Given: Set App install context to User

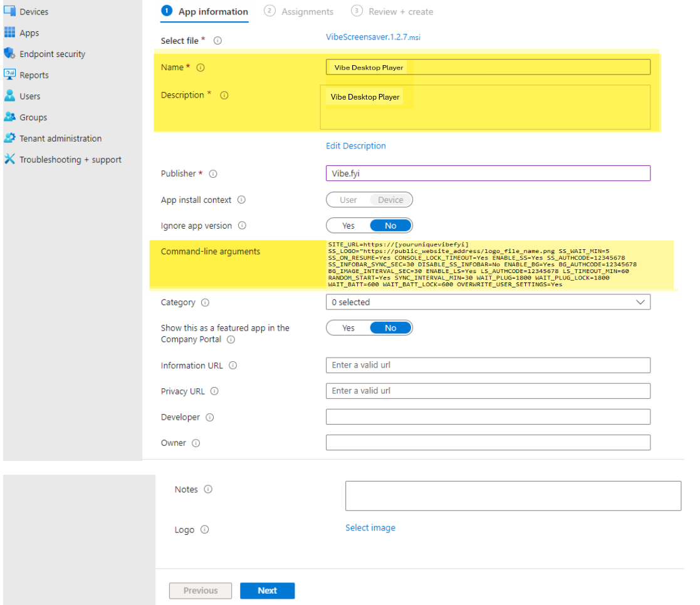Looking at the screenshot, I should click(348, 200).
